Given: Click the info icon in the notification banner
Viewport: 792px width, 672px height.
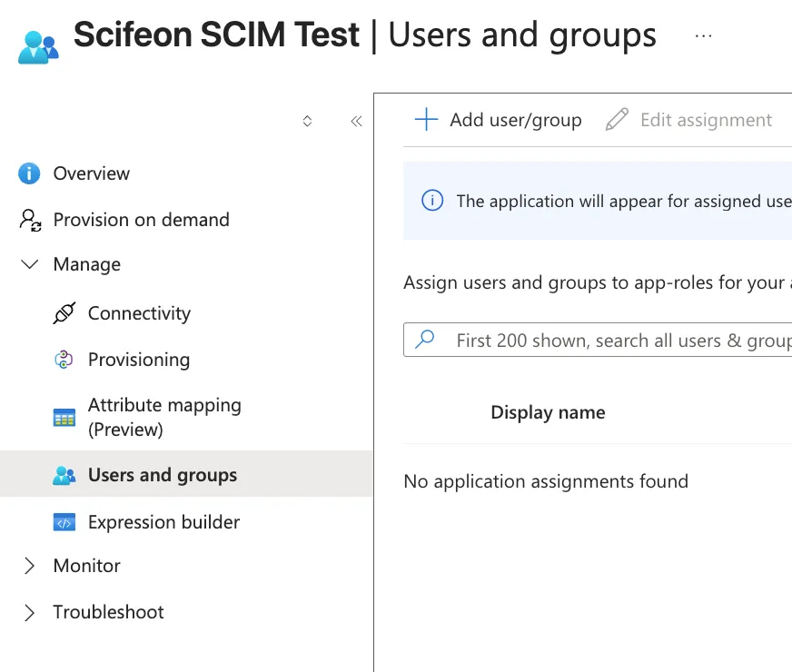Looking at the screenshot, I should [431, 201].
